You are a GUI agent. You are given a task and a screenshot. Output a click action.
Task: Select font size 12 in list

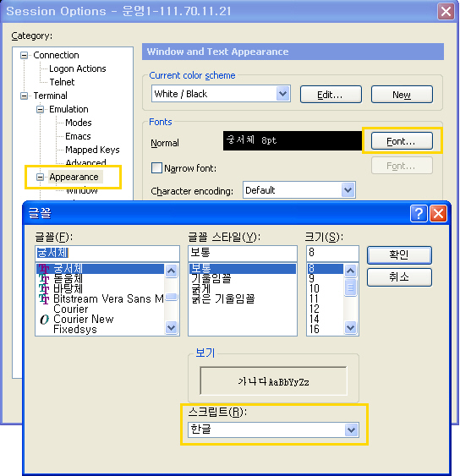(315, 309)
